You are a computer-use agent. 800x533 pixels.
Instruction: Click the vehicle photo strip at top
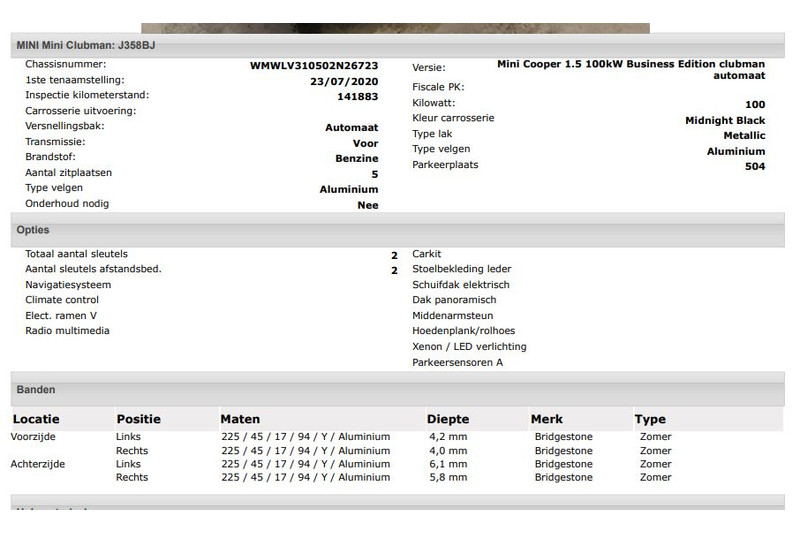pyautogui.click(x=395, y=28)
